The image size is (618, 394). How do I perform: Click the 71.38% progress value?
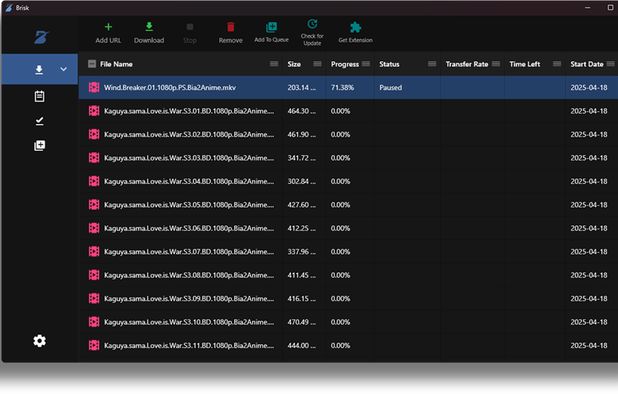pos(342,87)
